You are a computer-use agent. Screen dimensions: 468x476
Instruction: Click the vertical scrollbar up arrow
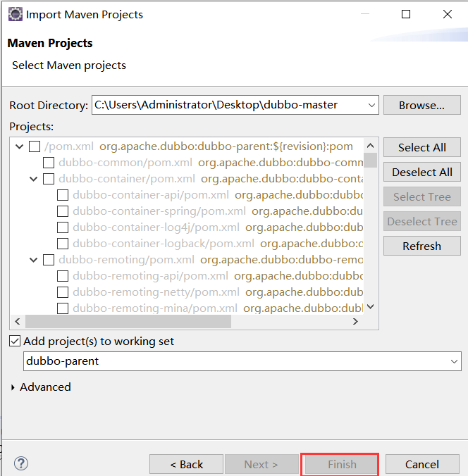(370, 146)
